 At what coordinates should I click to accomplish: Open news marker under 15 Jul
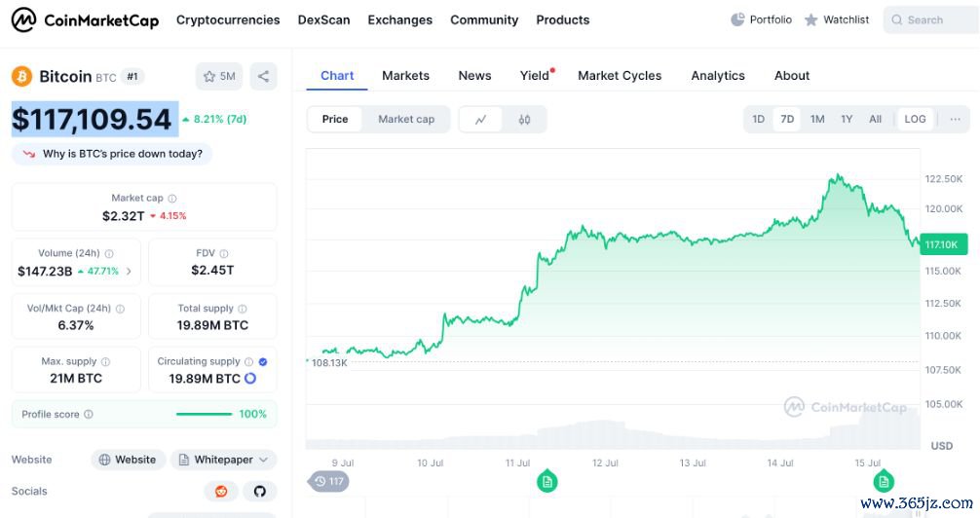tap(884, 481)
